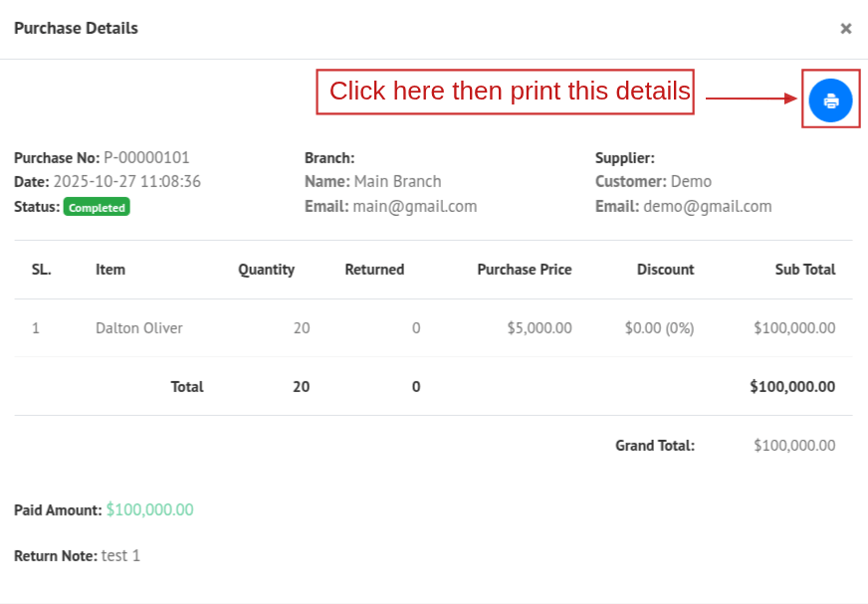Select the Dalton Oliver item row
868x604 pixels.
[x=139, y=327]
